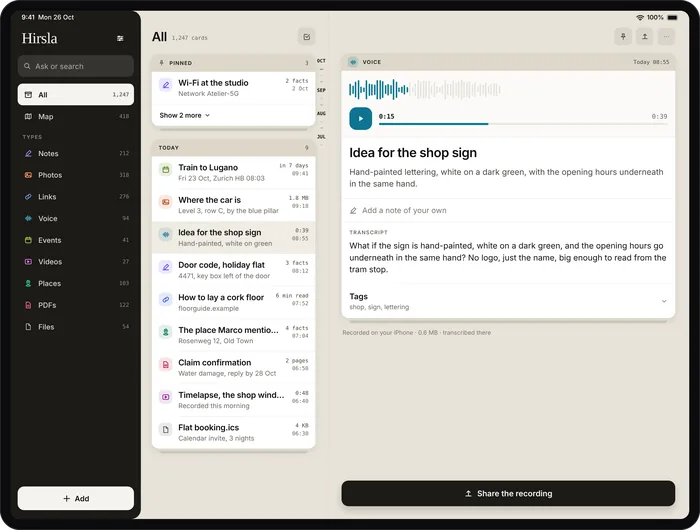
Task: Open Door code, holiday flat note
Action: 233,270
